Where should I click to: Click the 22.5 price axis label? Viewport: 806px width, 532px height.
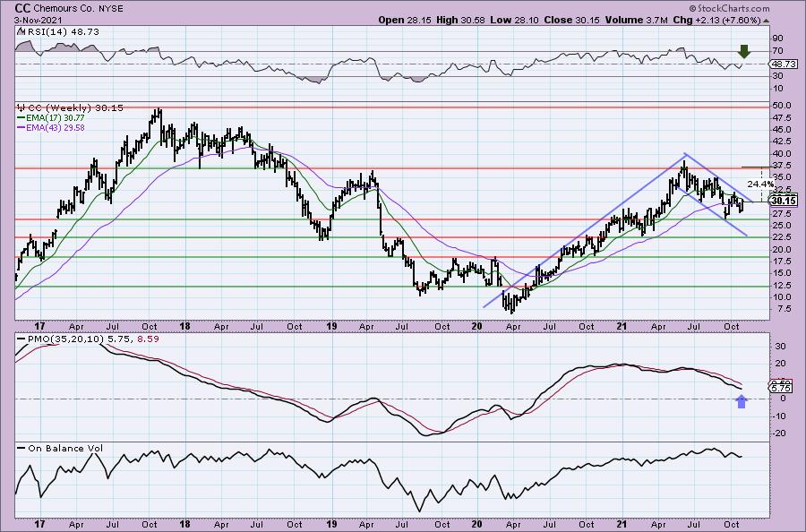783,237
